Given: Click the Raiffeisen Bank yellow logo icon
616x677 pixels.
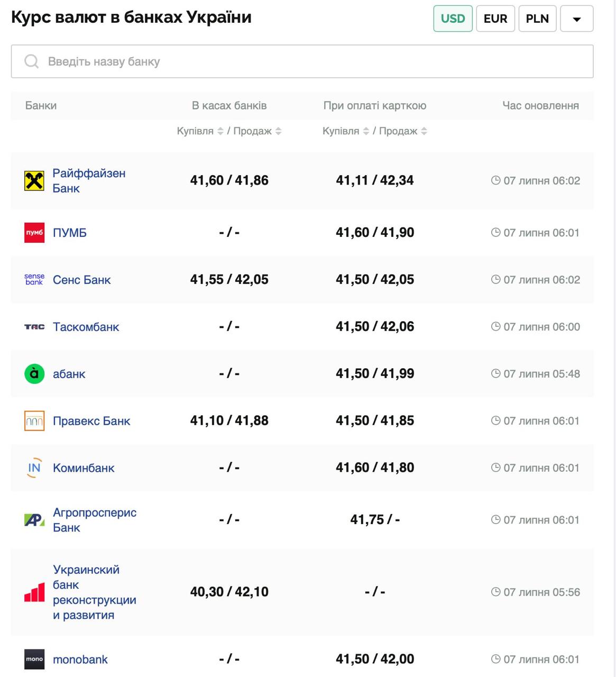Looking at the screenshot, I should (34, 181).
